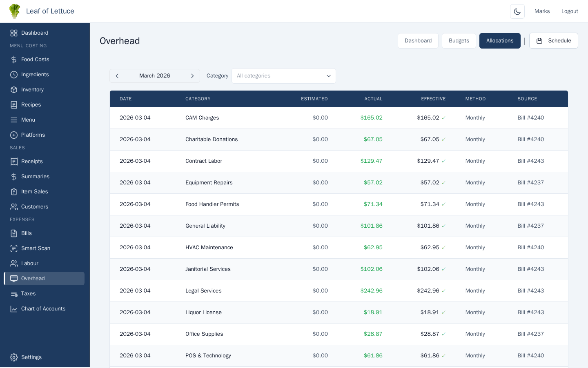Open Bill #4240 for CAM Charges
The height and width of the screenshot is (368, 588).
tap(530, 117)
